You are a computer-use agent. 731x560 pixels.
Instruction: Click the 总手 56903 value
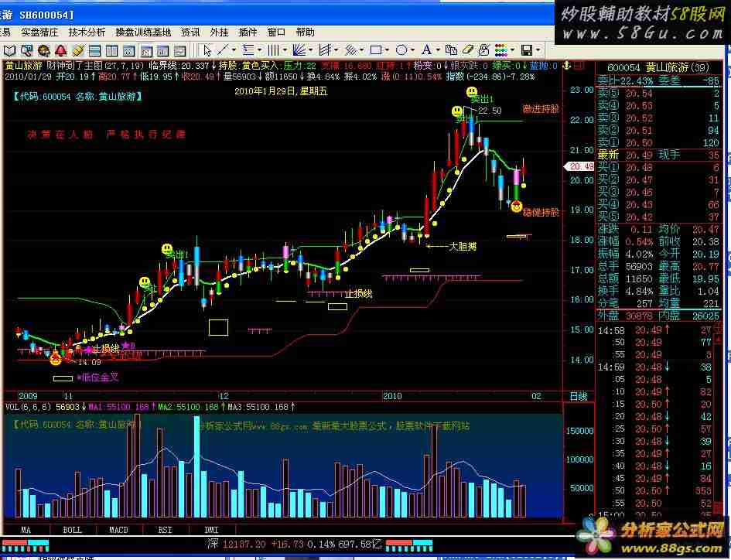pyautogui.click(x=639, y=266)
